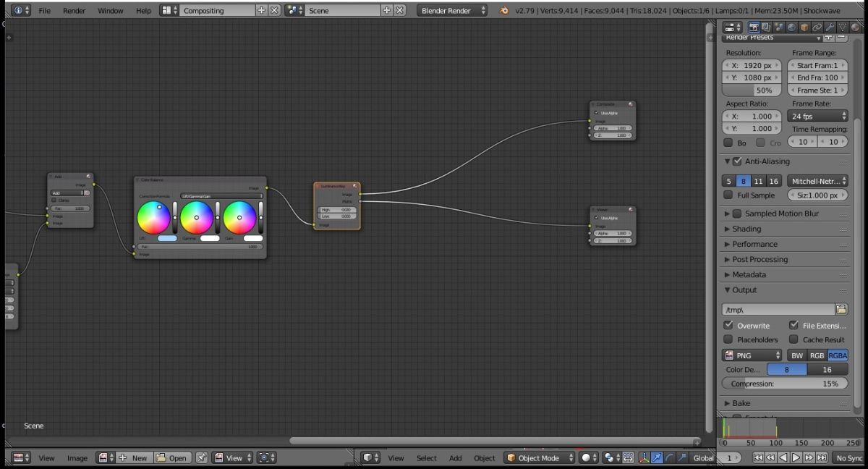Delete the Compositing screen layout (X)

274,10
